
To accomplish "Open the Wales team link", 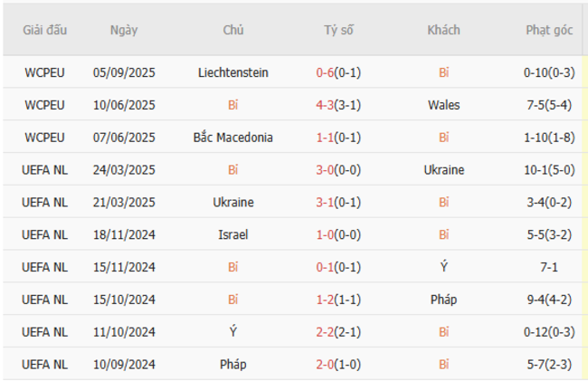I will (x=443, y=105).
